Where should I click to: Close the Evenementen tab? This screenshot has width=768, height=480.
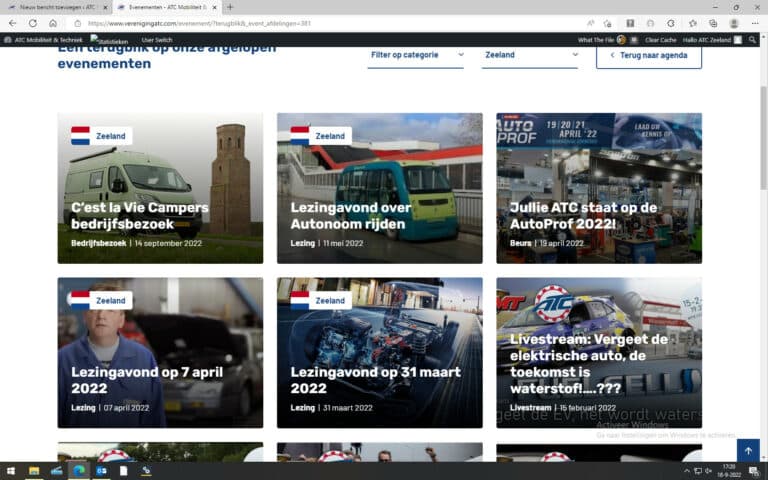(214, 7)
